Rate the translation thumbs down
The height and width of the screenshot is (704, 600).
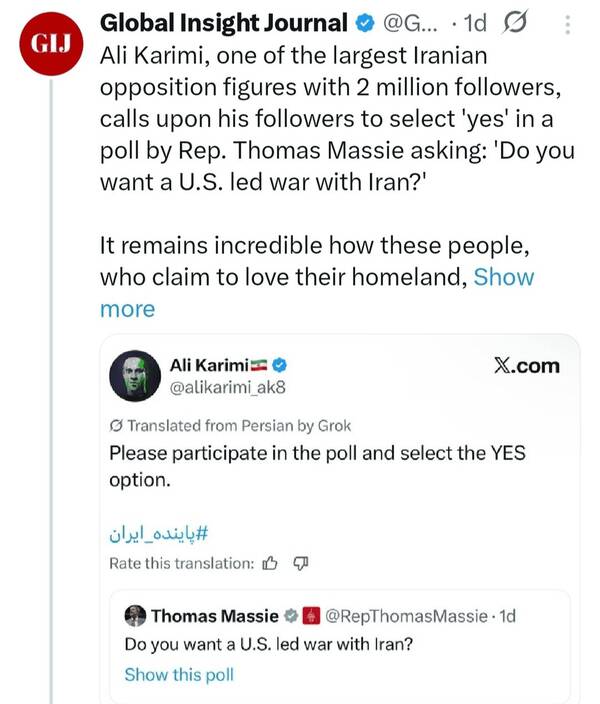click(x=299, y=564)
